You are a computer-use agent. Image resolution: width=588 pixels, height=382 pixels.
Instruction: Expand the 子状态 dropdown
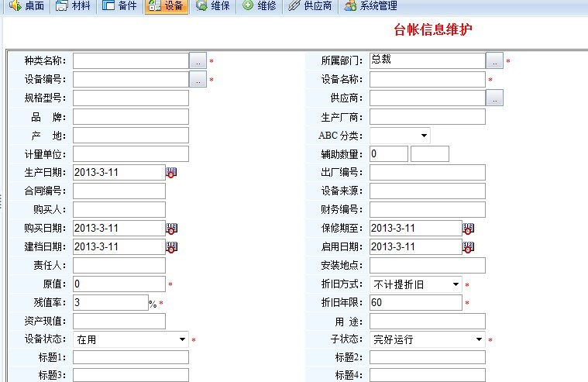coord(479,339)
